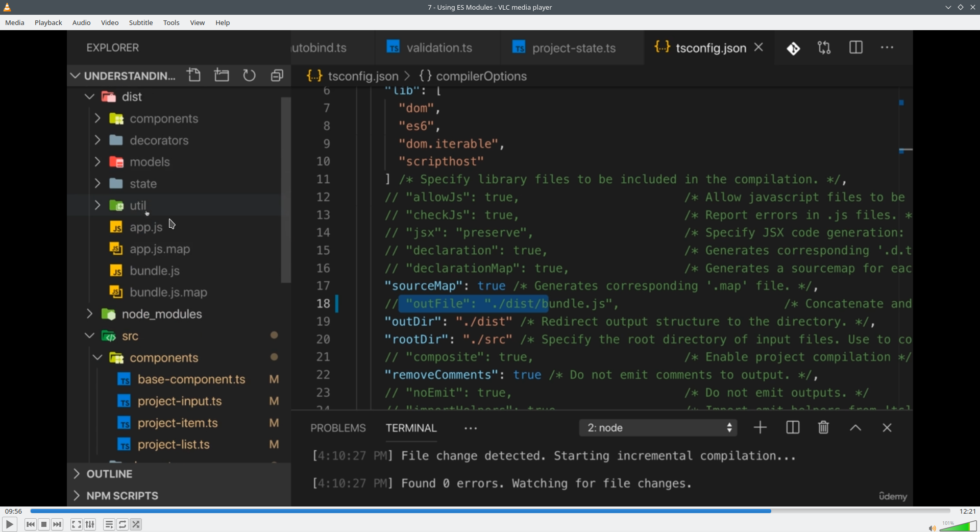Viewport: 980px width, 532px height.
Task: Collapse all folders in Explorer
Action: [x=277, y=76]
